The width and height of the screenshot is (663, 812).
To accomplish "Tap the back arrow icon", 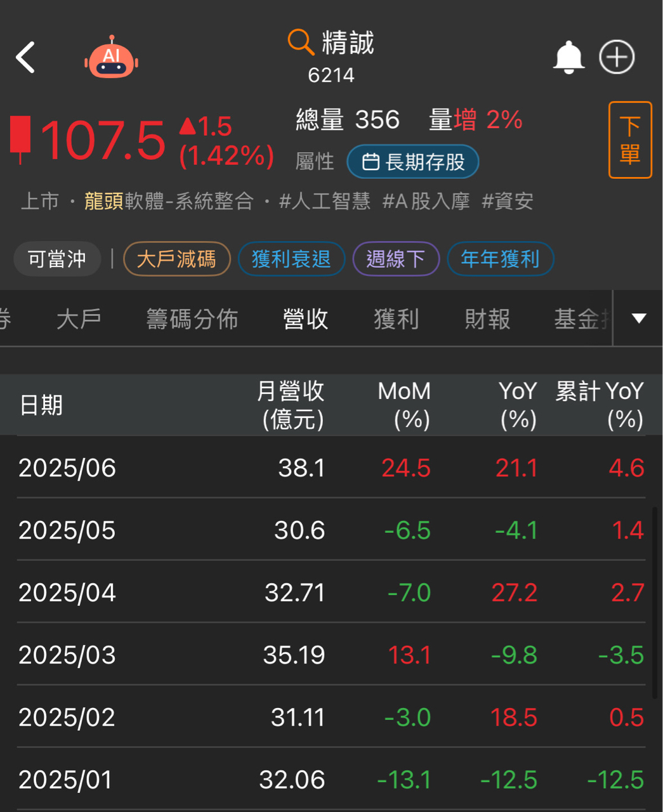I will (x=25, y=58).
